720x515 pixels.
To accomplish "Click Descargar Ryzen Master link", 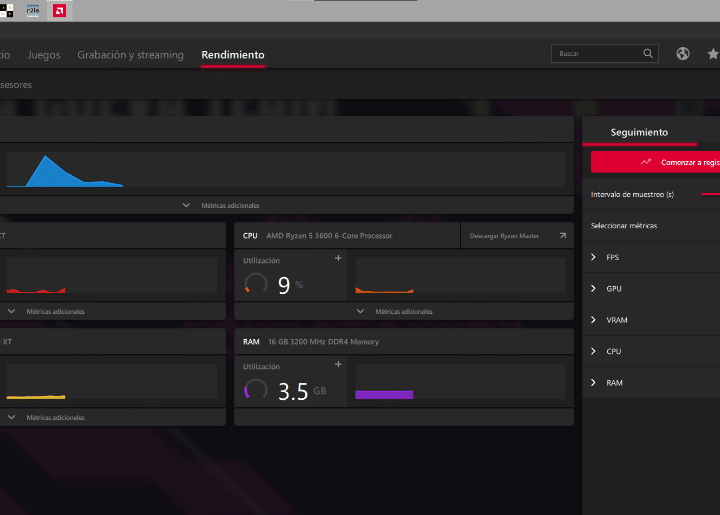I will [x=503, y=236].
